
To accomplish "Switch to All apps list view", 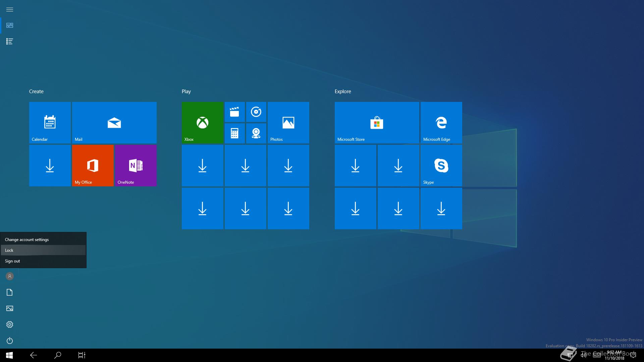I will (10, 42).
